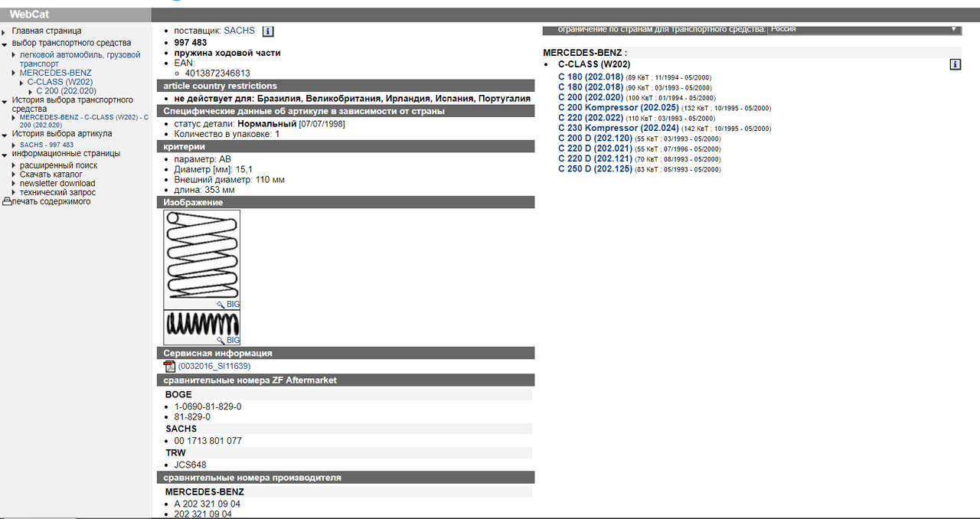
Task: Open SACHS - 997 483 article history entry
Action: click(x=47, y=145)
